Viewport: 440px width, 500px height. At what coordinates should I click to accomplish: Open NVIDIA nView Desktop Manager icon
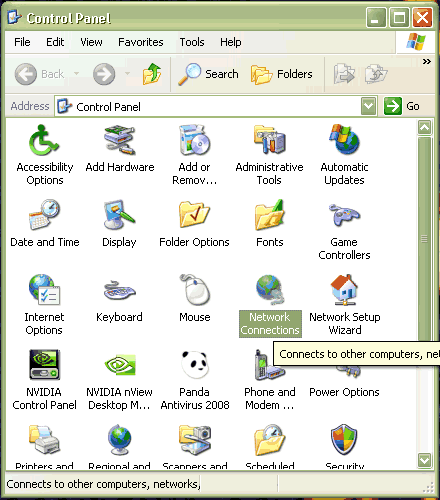pos(120,365)
